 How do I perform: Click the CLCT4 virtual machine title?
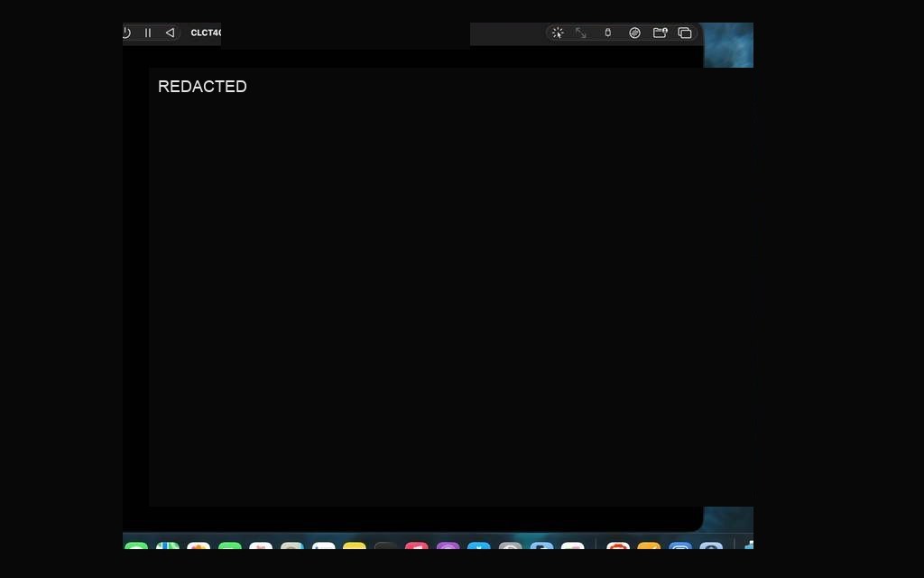pos(206,33)
